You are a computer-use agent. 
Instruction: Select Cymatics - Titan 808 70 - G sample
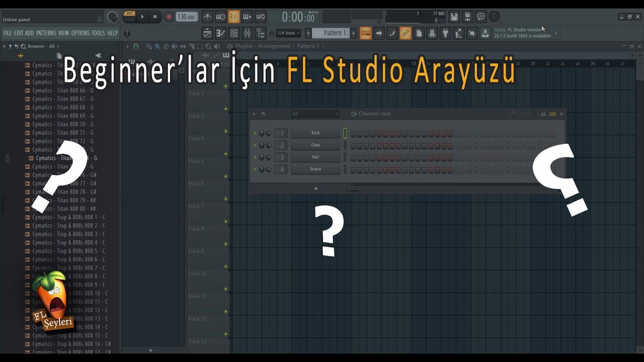click(63, 124)
